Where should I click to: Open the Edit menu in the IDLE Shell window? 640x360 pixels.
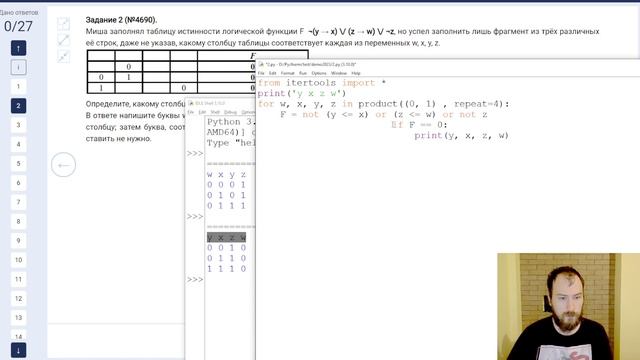tap(202, 112)
